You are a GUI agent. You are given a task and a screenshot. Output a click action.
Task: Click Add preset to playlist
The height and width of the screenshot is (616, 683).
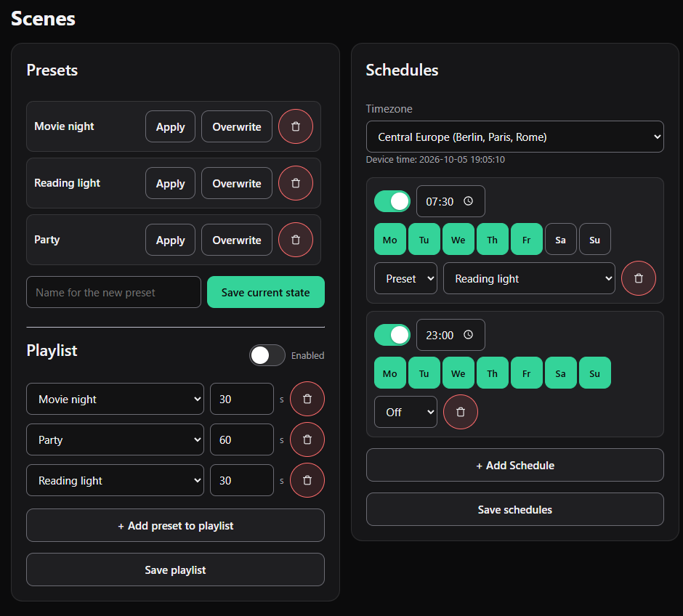[x=176, y=525]
